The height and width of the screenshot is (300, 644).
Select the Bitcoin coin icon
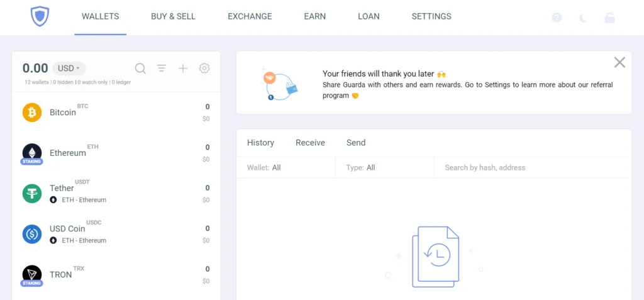point(32,112)
